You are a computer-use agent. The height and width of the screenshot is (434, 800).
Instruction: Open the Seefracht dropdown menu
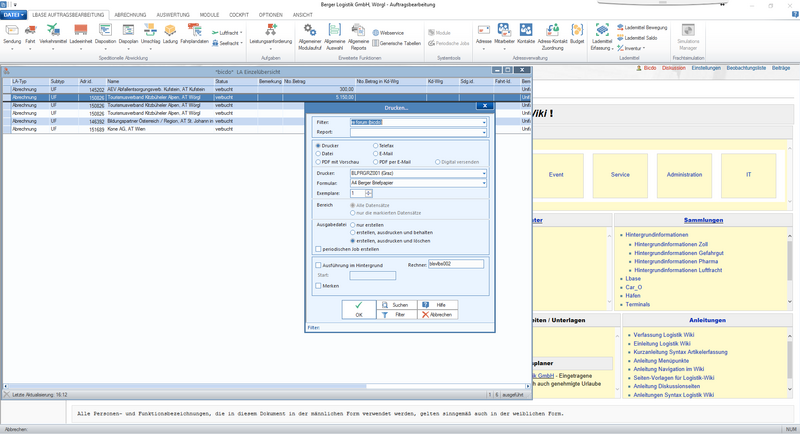[x=228, y=43]
